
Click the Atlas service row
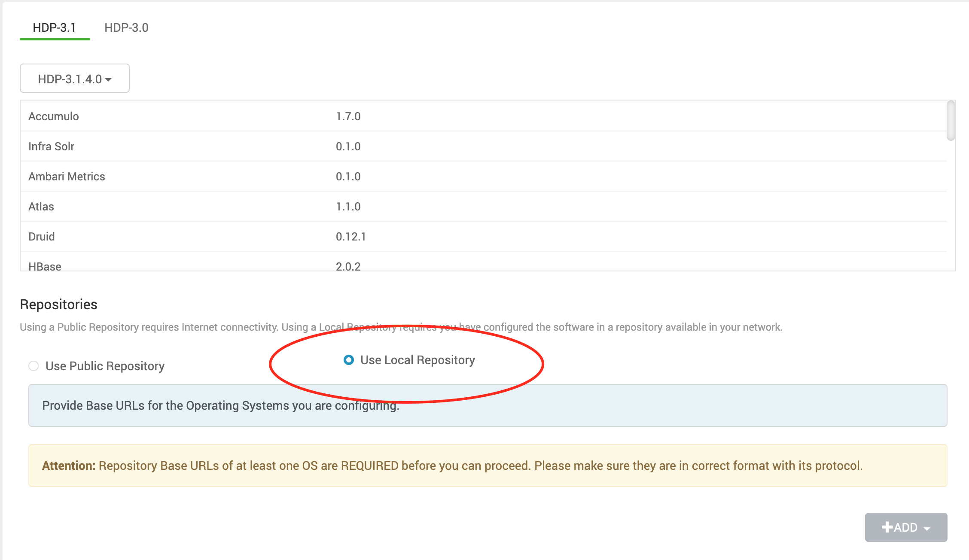coord(41,207)
